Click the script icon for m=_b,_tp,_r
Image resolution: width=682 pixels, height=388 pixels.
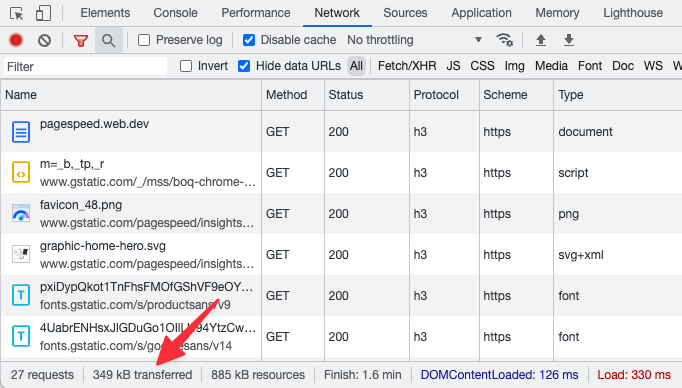[x=21, y=173]
